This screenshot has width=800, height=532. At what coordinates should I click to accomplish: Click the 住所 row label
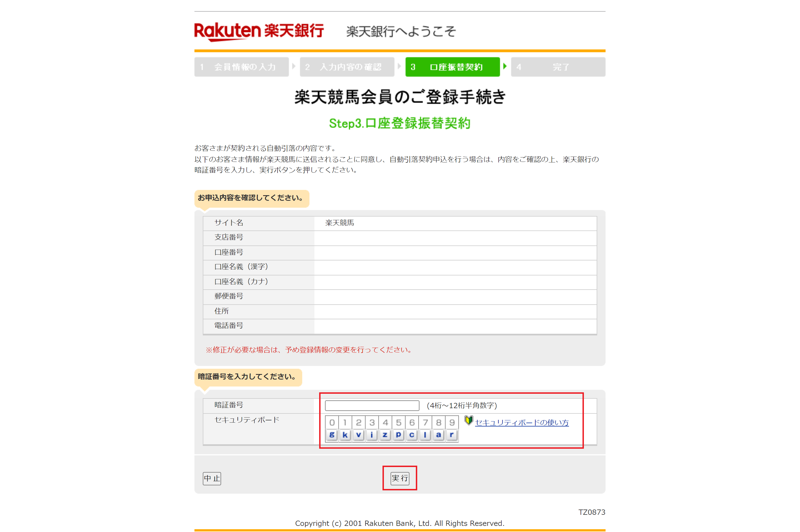click(221, 311)
